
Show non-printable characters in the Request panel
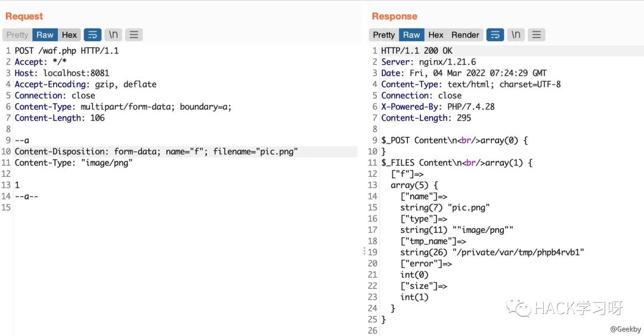(x=113, y=35)
